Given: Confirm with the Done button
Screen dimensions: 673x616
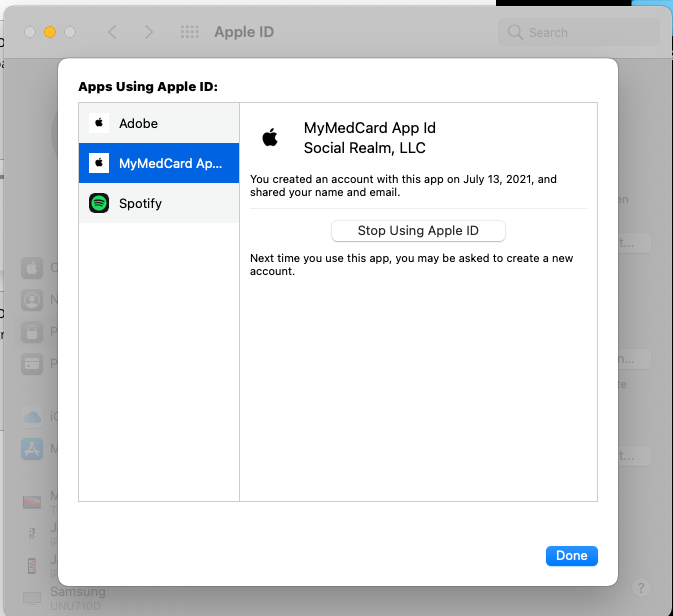Looking at the screenshot, I should pyautogui.click(x=572, y=555).
